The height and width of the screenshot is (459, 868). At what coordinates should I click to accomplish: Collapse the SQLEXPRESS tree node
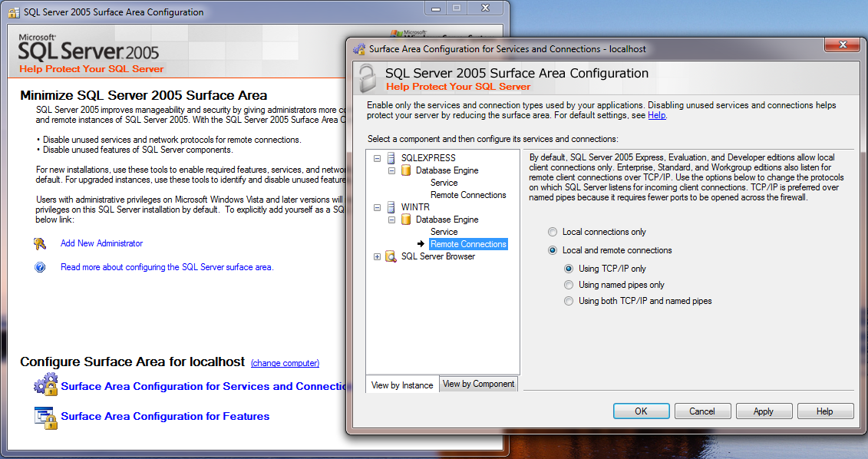(377, 158)
